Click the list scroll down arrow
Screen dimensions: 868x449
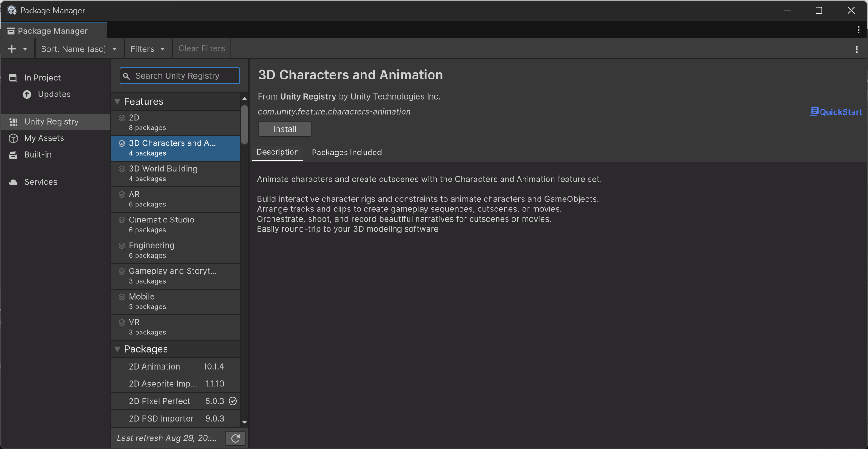tap(245, 422)
